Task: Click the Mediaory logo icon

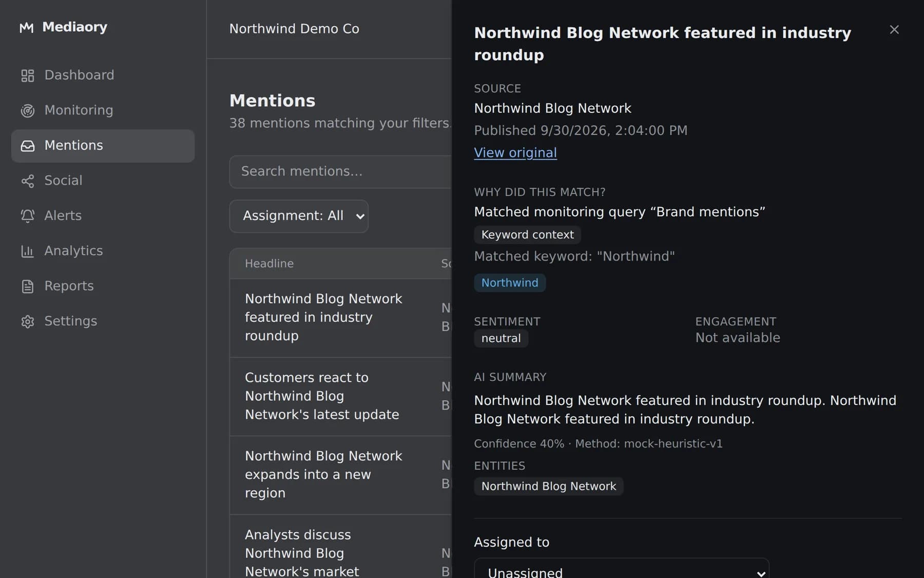Action: 27,27
